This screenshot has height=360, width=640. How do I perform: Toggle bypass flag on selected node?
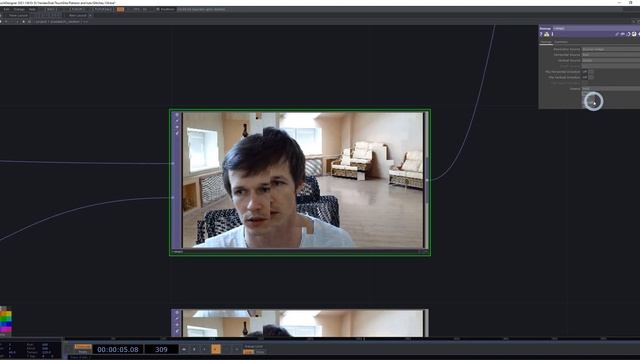tap(177, 127)
